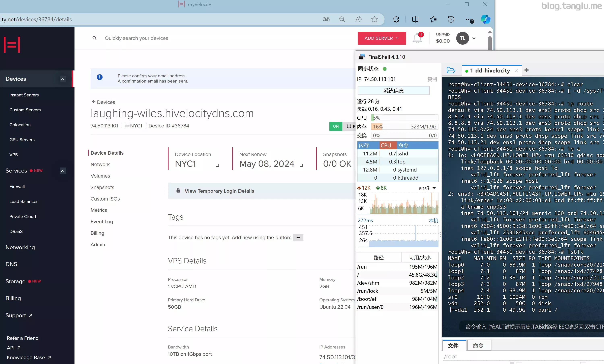This screenshot has width=604, height=364.
Task: Toggle the green ON power status button
Action: tap(336, 126)
